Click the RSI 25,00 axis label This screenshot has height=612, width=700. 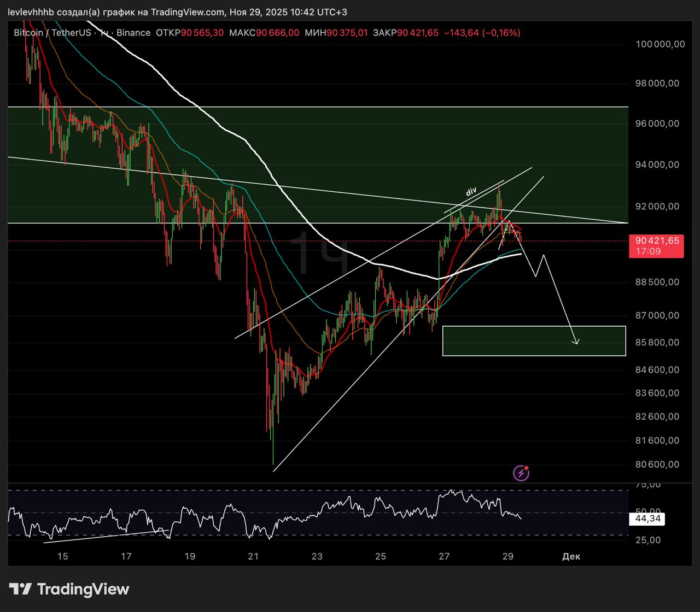pyautogui.click(x=649, y=540)
